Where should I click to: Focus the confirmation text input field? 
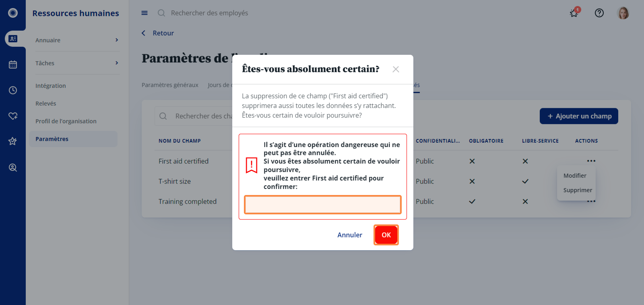coord(322,205)
